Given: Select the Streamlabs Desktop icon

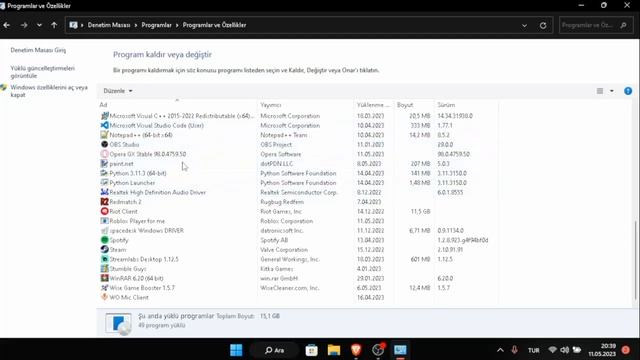Looking at the screenshot, I should click(104, 259).
